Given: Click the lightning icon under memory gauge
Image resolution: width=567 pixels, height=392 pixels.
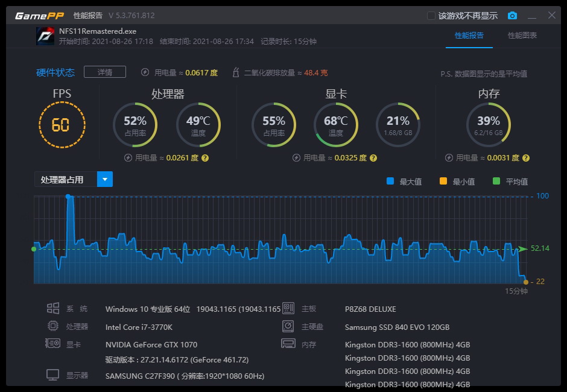Looking at the screenshot, I should [x=449, y=157].
